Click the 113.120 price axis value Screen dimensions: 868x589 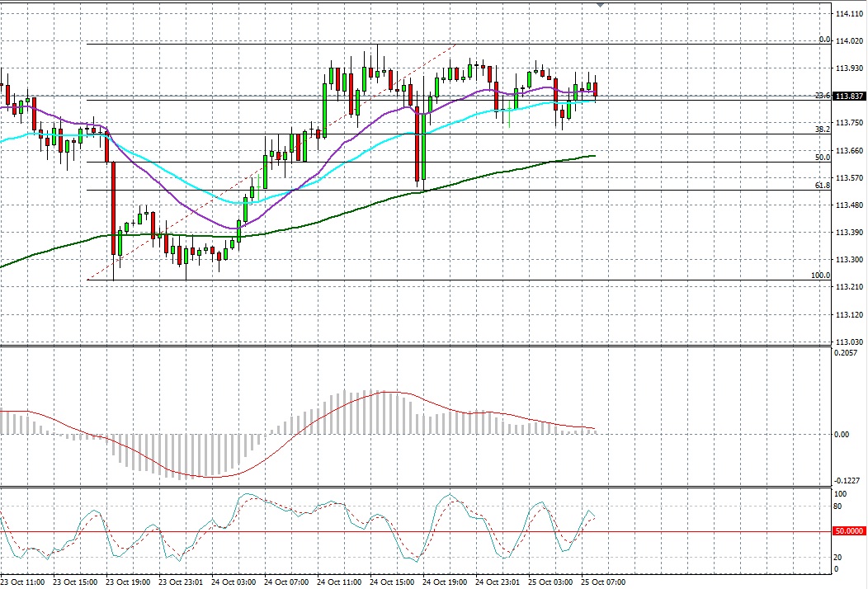click(849, 315)
